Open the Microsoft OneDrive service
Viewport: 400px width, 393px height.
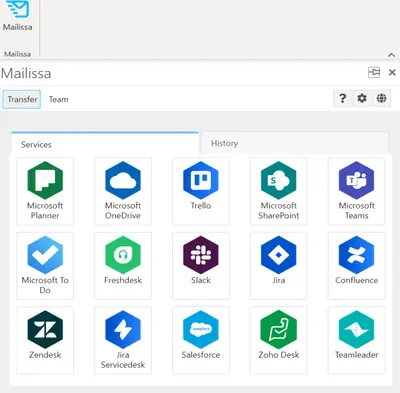[x=123, y=191]
